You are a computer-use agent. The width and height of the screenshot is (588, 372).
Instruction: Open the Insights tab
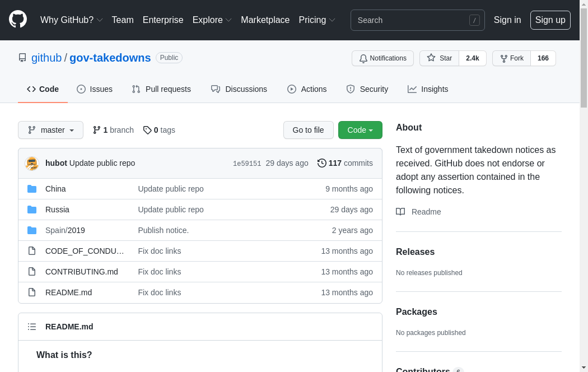coord(428,89)
